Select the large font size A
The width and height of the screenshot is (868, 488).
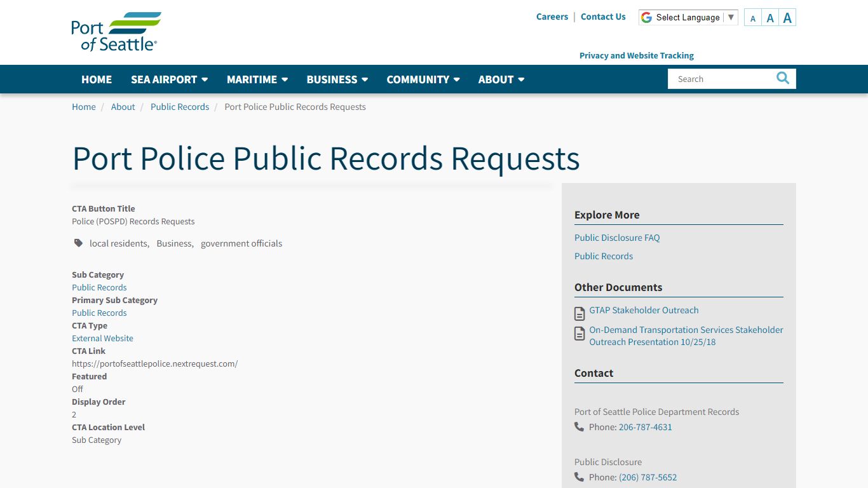[x=787, y=18]
